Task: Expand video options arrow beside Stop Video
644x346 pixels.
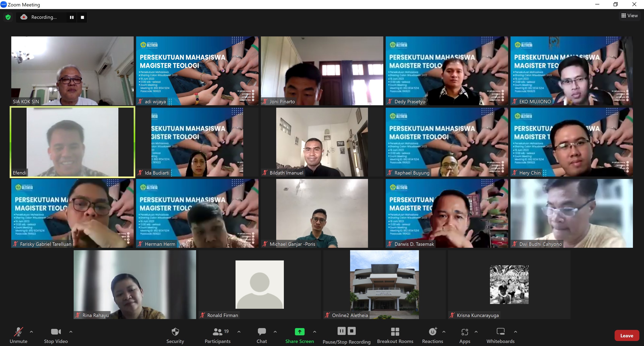Action: [x=71, y=332]
